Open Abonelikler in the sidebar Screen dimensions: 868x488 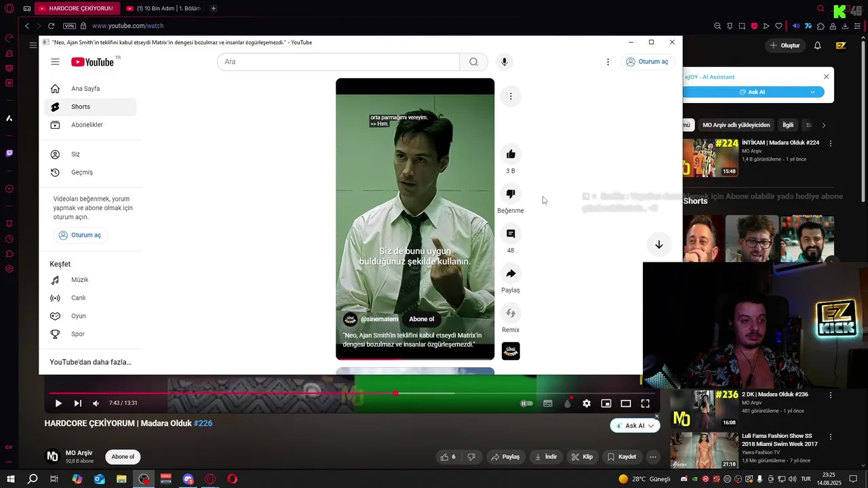pyautogui.click(x=90, y=125)
